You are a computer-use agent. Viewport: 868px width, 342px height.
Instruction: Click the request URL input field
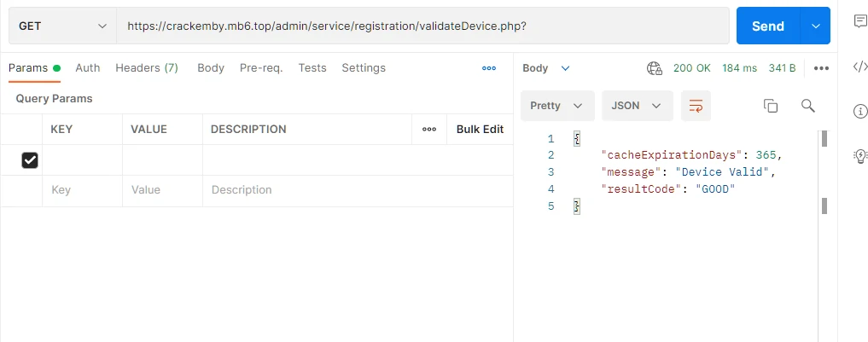click(x=422, y=26)
